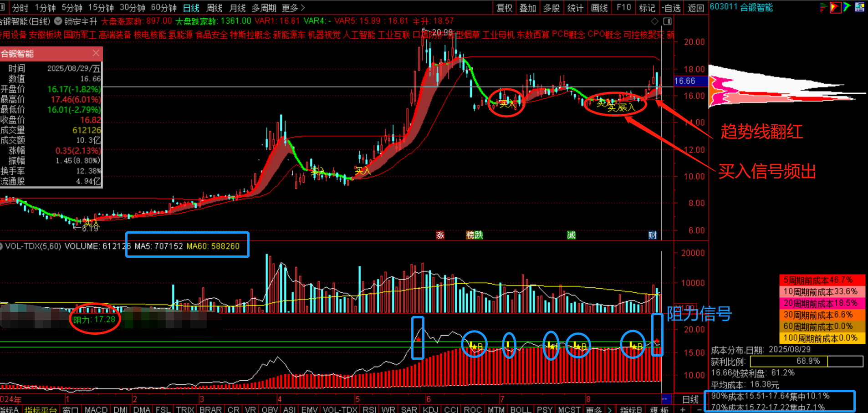This screenshot has width=868, height=413.
Task: Click the 财 marker on chart
Action: coord(653,235)
